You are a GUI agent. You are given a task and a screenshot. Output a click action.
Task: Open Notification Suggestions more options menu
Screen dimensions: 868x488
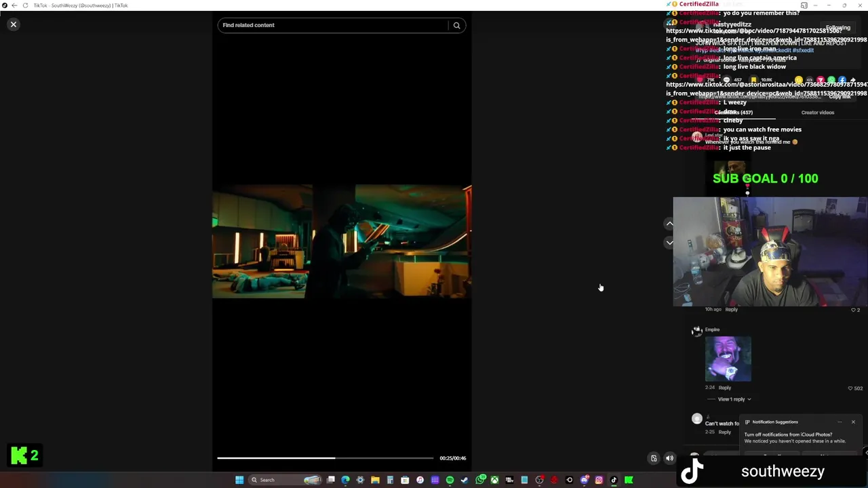(x=840, y=422)
